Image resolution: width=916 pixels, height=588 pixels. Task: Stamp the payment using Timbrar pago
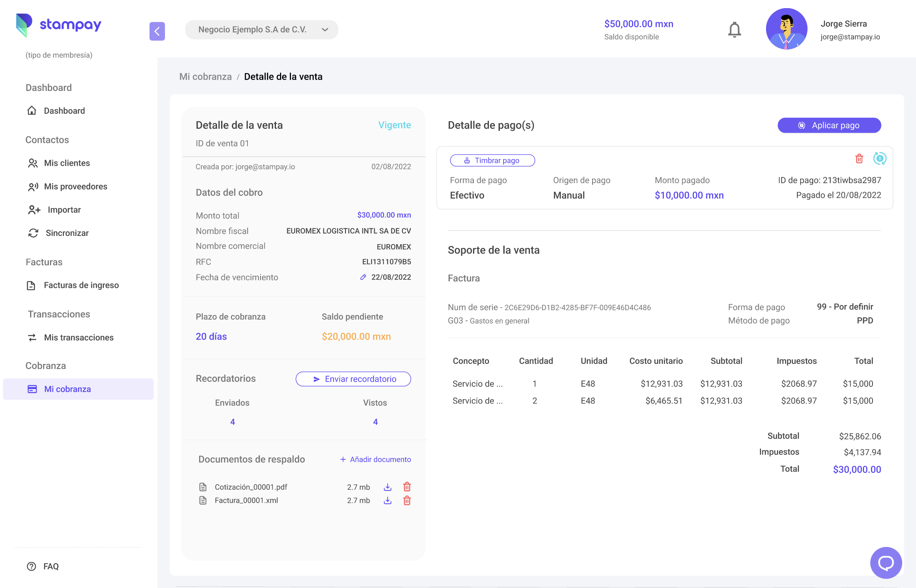pos(492,160)
